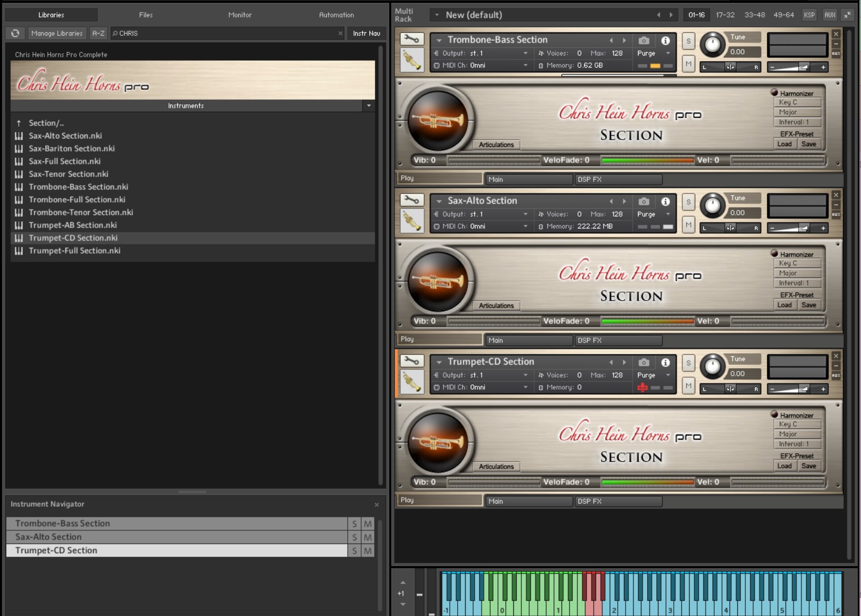Toggle AUX sends in rack header

tap(830, 15)
